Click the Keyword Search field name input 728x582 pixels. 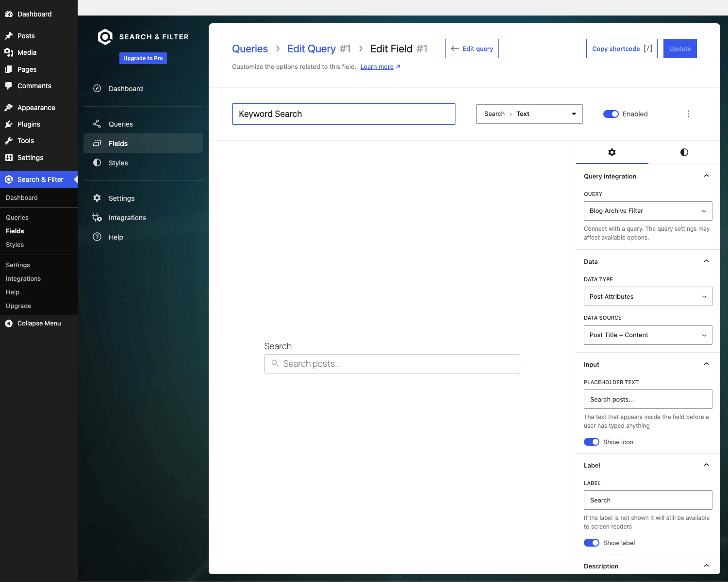pos(344,114)
